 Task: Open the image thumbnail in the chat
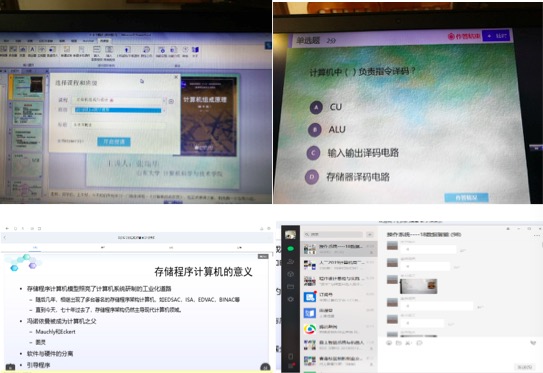pos(418,286)
